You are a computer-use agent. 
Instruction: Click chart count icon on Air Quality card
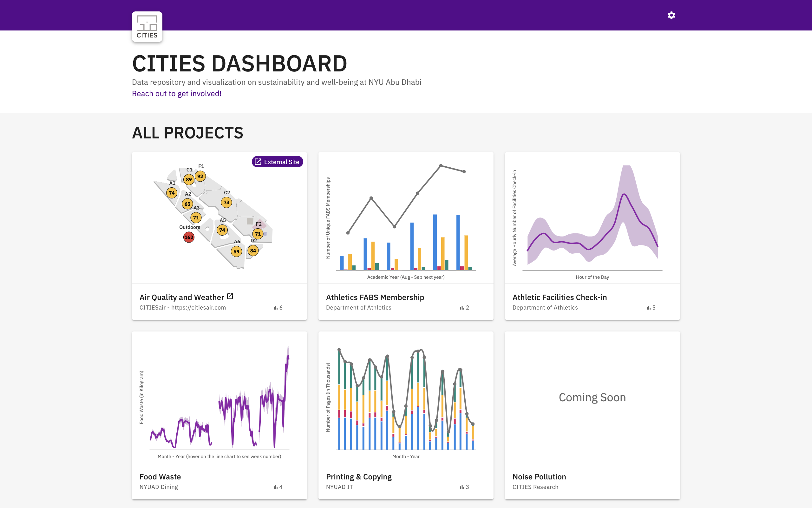pyautogui.click(x=275, y=308)
